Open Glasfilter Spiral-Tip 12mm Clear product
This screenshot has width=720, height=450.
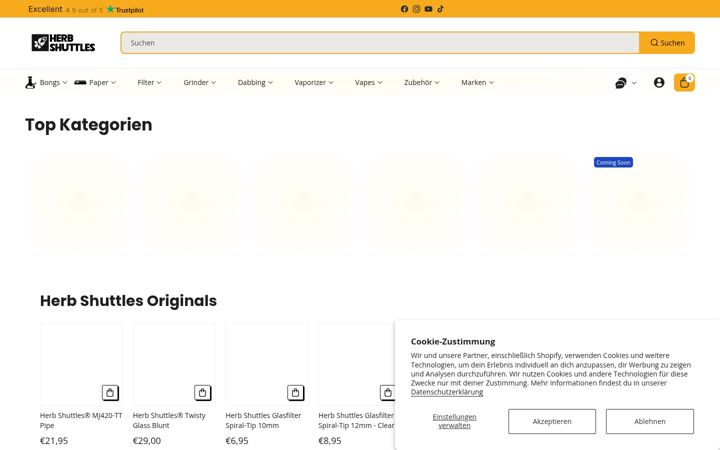click(x=356, y=420)
